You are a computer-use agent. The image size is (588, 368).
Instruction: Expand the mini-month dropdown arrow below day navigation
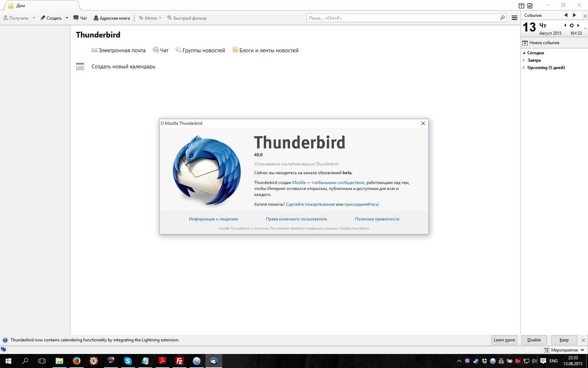click(x=585, y=29)
